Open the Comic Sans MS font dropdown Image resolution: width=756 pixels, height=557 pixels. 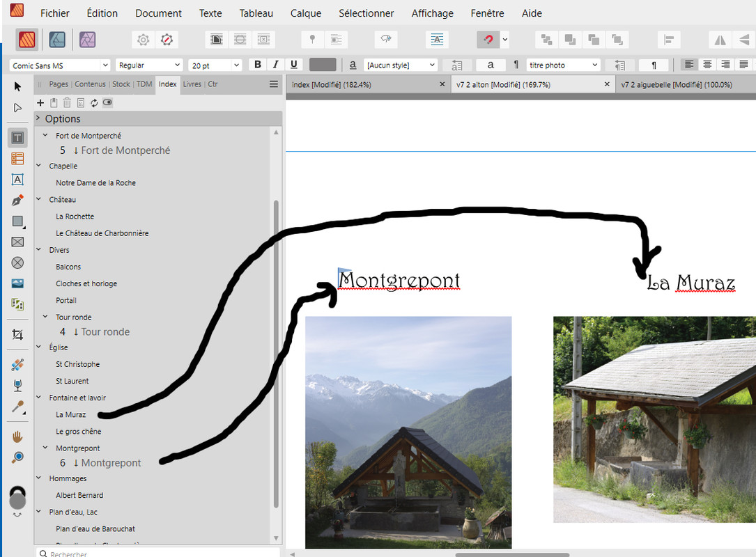[x=60, y=65]
